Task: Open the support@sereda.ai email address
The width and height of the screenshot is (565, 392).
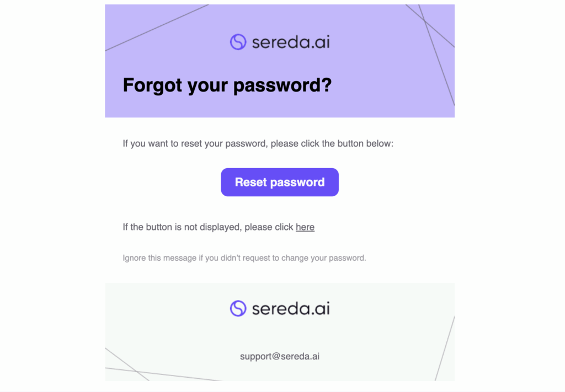Action: coord(280,356)
